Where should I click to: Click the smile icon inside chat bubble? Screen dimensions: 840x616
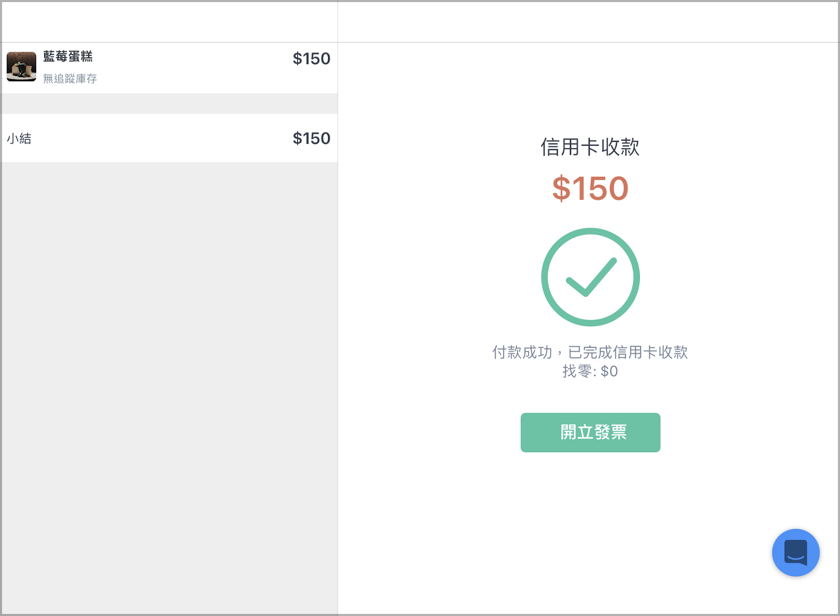[795, 553]
